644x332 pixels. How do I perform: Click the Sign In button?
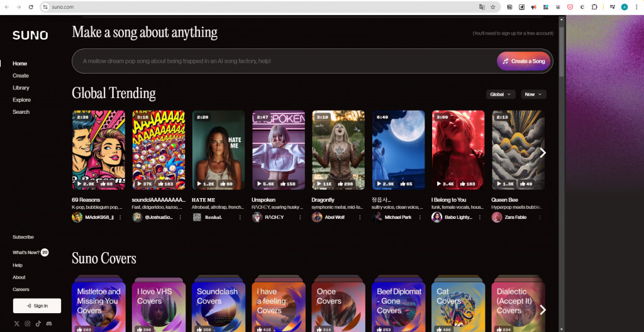[x=37, y=306]
